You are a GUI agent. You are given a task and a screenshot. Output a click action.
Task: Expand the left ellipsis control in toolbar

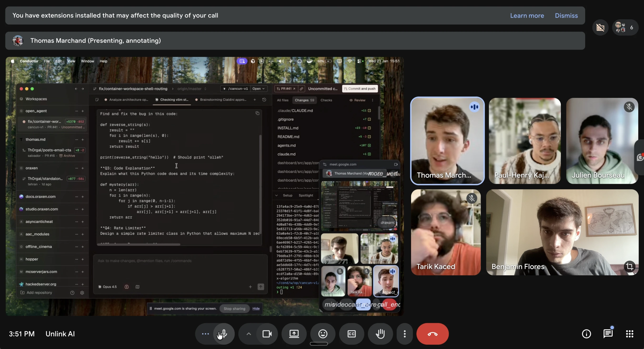point(205,334)
